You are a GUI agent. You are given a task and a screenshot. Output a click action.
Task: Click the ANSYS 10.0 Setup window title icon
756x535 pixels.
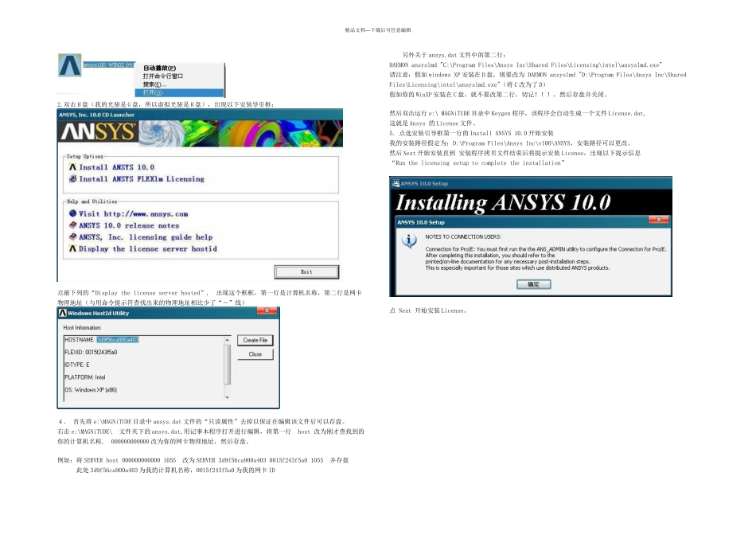coord(396,183)
